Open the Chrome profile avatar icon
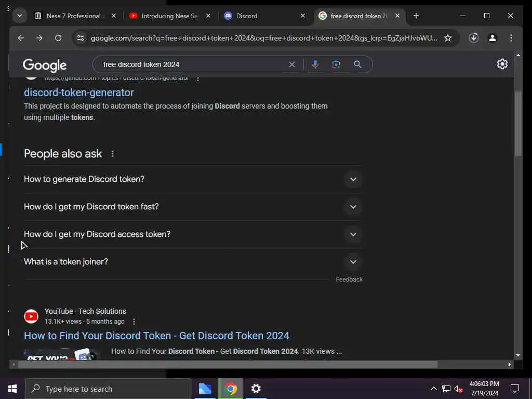Viewport: 532px width, 399px height. pos(493,38)
